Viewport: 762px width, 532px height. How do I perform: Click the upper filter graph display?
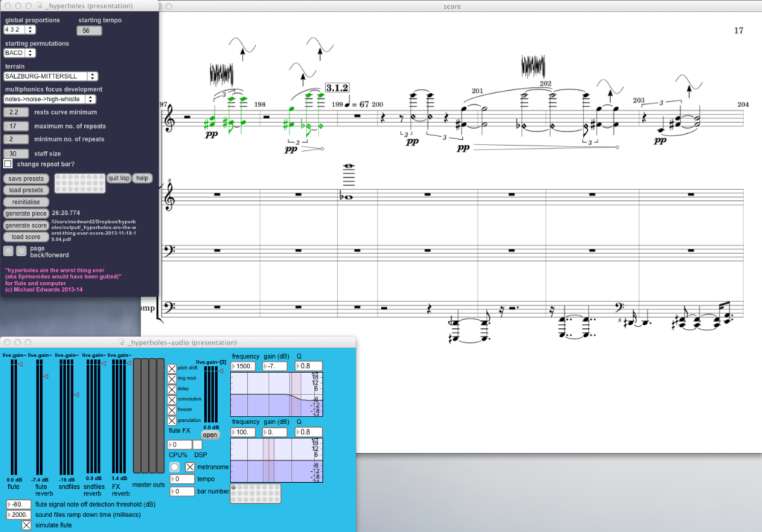pyautogui.click(x=277, y=394)
